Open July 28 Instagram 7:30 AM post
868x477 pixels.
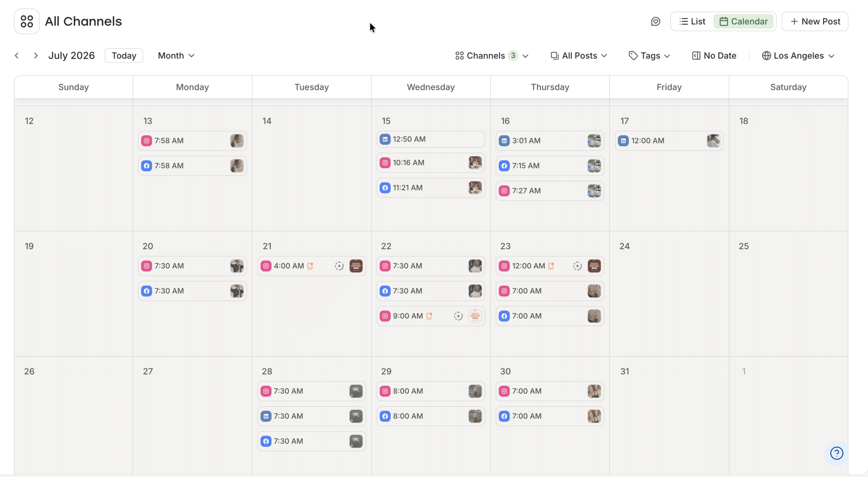tap(312, 391)
